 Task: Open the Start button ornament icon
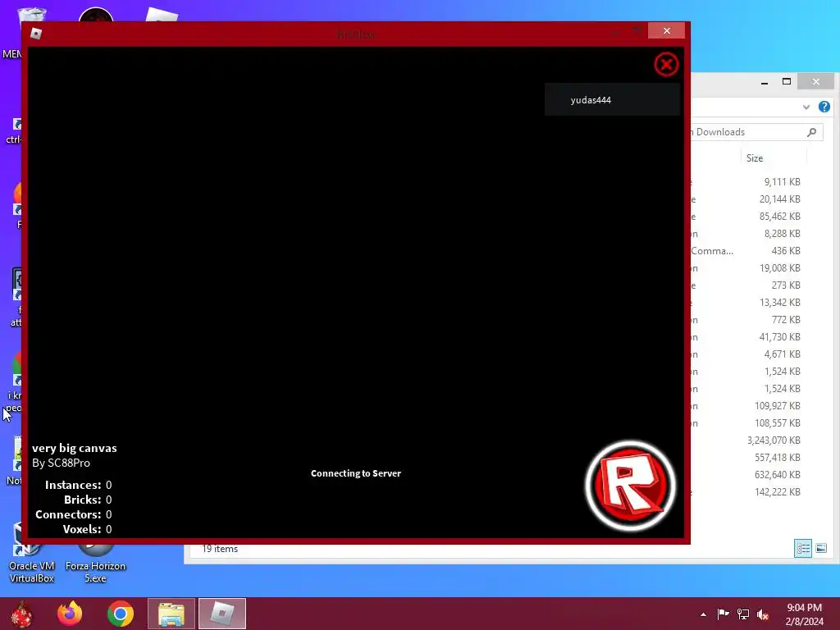tap(21, 614)
